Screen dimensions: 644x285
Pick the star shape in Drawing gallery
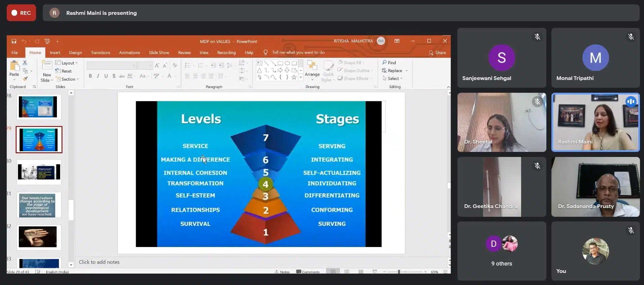(x=294, y=77)
